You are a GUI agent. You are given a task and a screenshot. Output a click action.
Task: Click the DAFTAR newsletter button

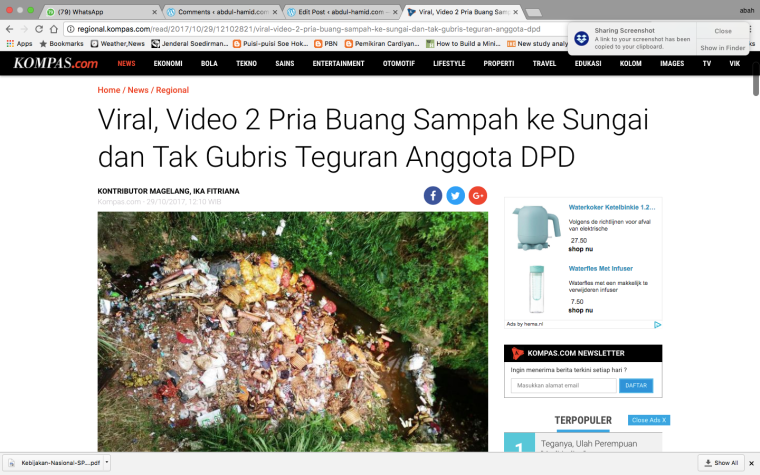pyautogui.click(x=636, y=386)
